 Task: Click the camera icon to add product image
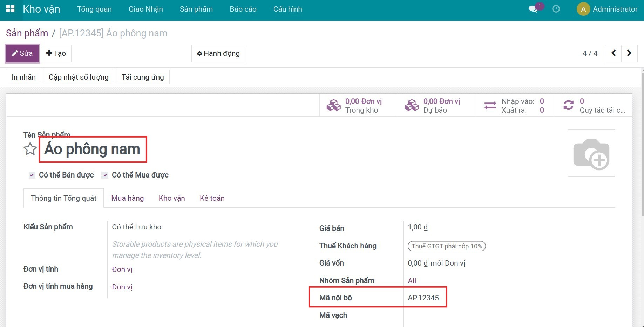coord(591,153)
